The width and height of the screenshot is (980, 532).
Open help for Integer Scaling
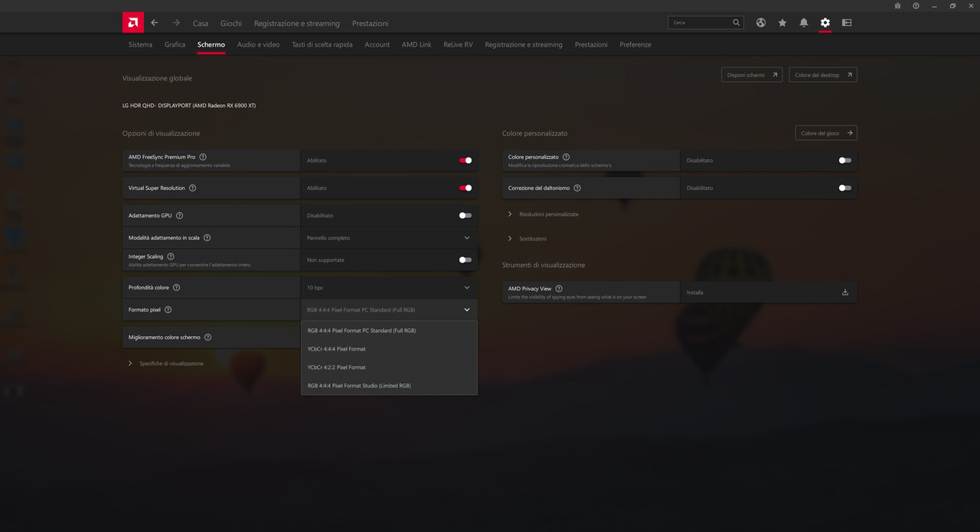click(x=171, y=256)
